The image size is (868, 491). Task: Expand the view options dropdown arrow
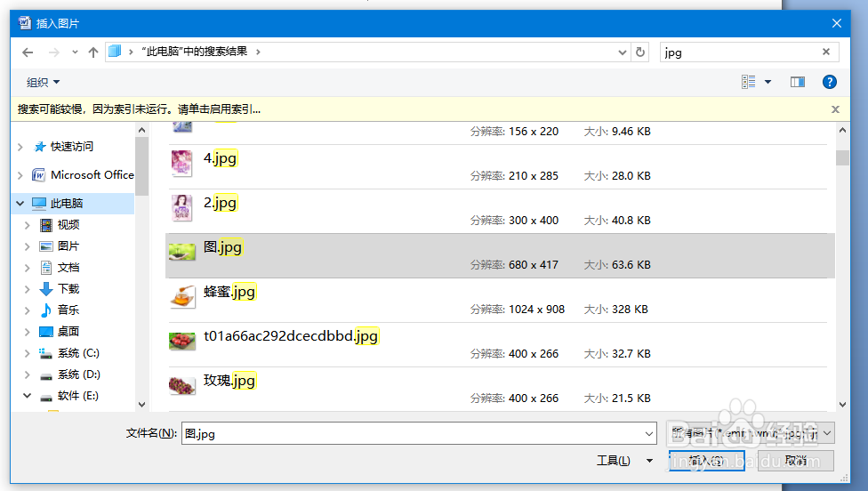[x=768, y=82]
